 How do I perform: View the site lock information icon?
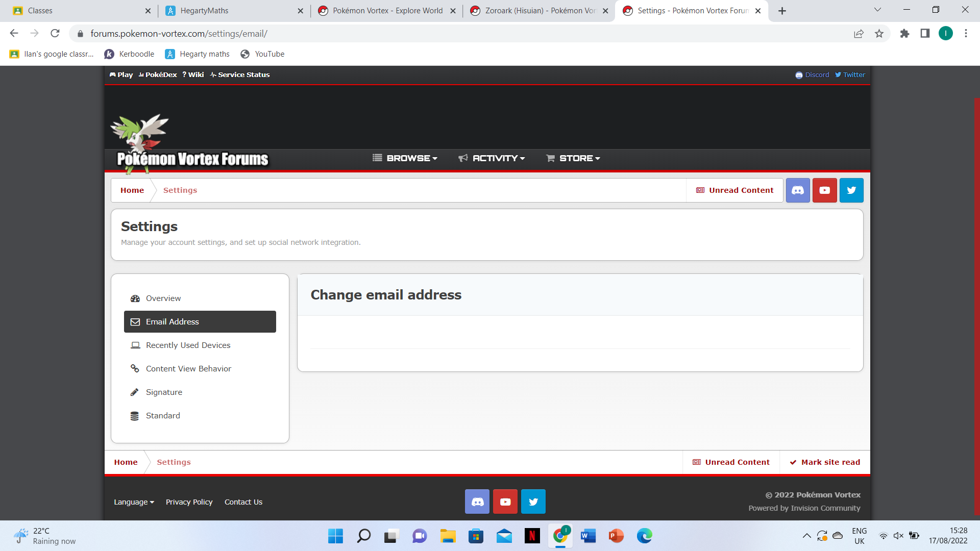[x=80, y=34]
